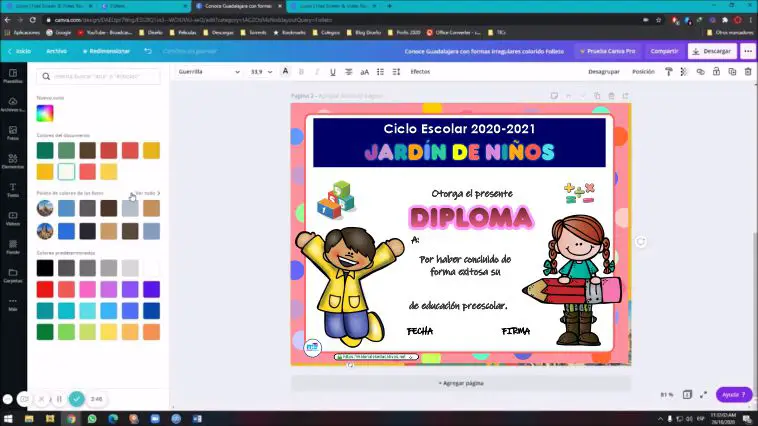Select the black default color swatch
The width and height of the screenshot is (758, 426).
tap(45, 267)
